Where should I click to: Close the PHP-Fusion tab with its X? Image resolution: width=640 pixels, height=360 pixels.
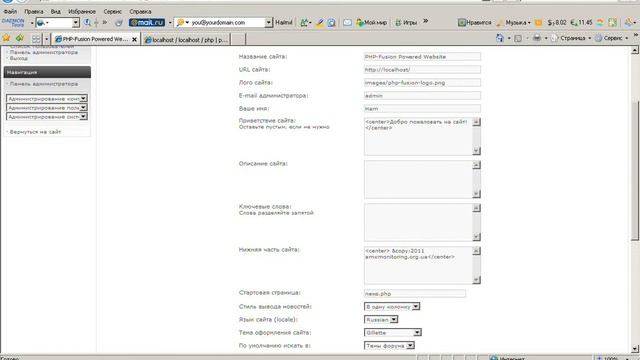point(134,39)
